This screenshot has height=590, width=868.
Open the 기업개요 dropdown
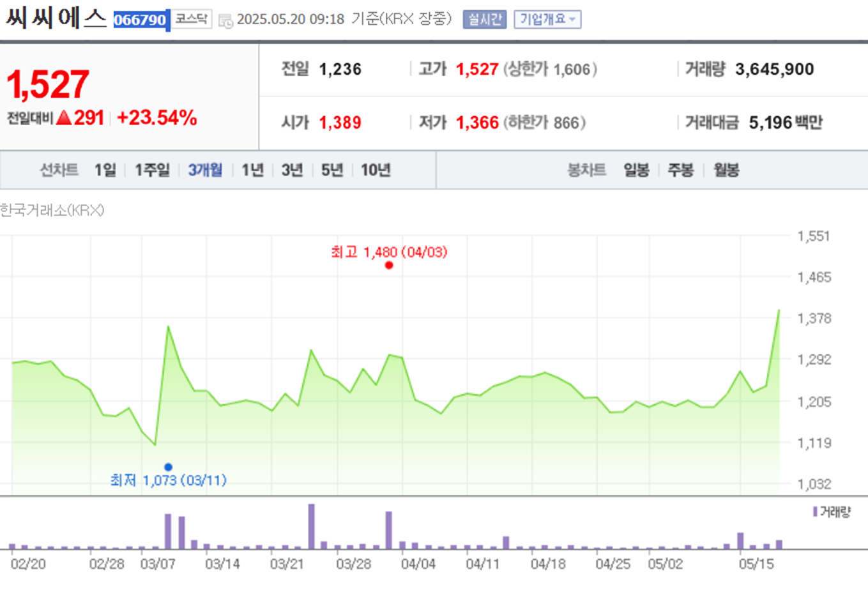click(547, 19)
